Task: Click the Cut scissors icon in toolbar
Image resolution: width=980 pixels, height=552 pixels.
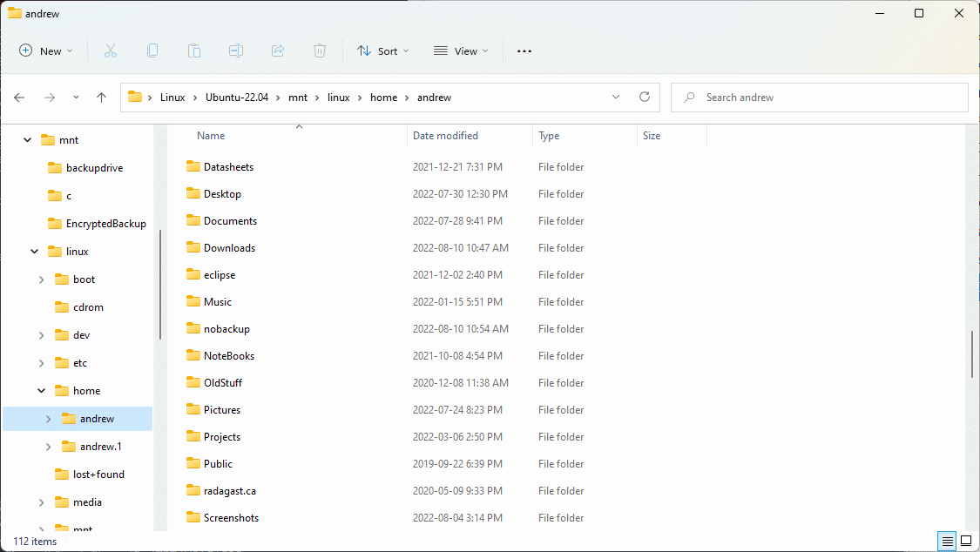Action: click(111, 51)
